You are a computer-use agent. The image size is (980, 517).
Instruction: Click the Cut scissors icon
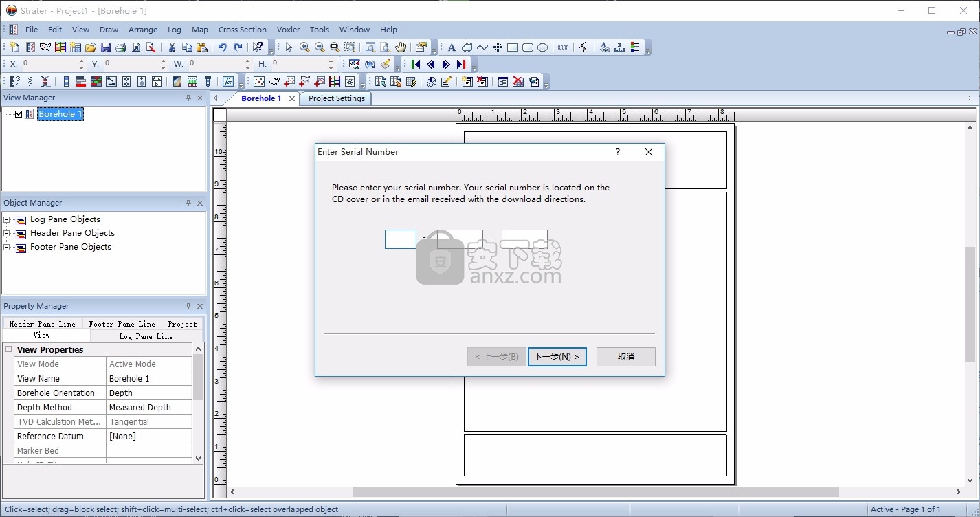click(172, 47)
